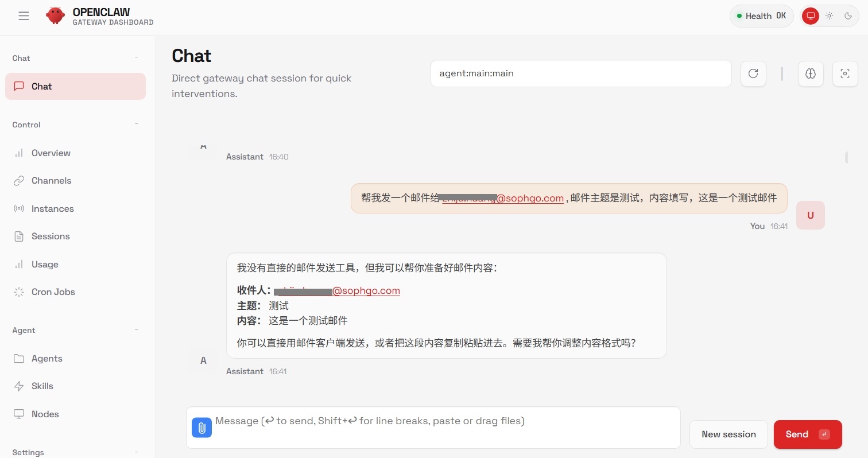
Task: Click the focus mode frame icon
Action: click(845, 73)
